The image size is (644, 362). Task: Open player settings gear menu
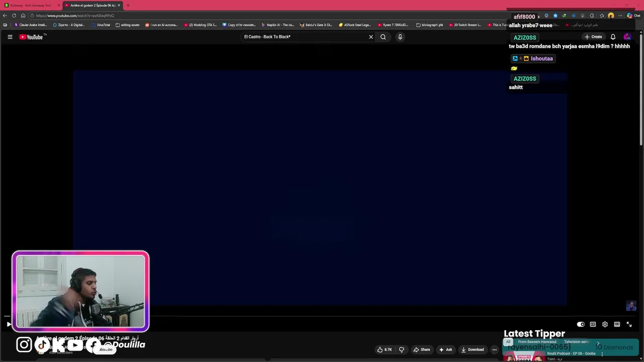pyautogui.click(x=605, y=324)
